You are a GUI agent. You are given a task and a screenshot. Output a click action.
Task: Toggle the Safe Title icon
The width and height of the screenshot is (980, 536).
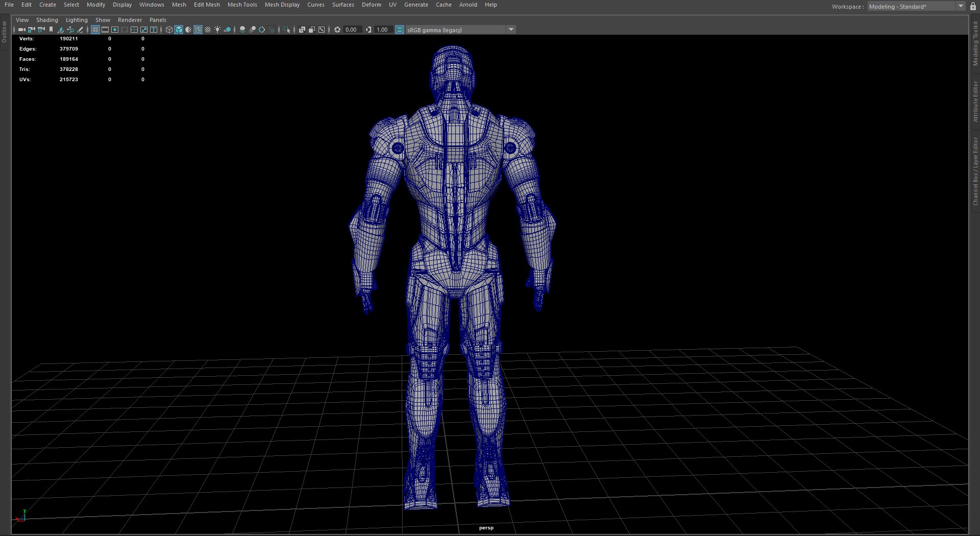point(154,30)
